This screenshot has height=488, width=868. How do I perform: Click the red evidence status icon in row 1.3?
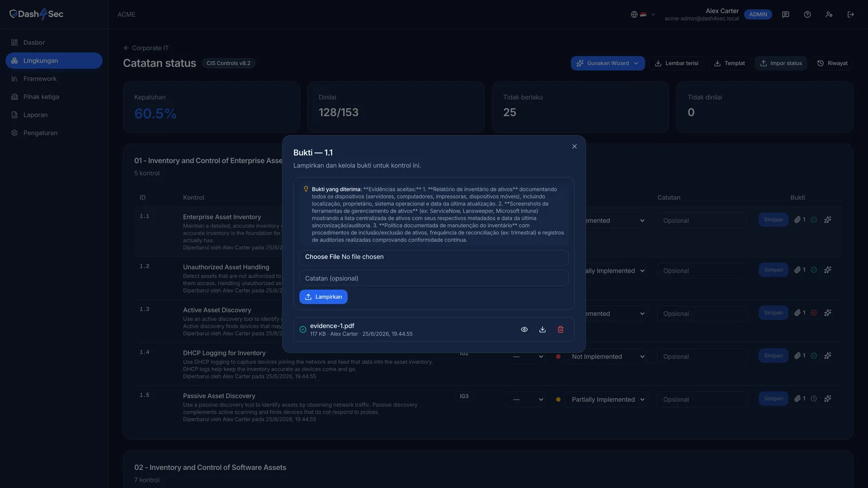814,313
